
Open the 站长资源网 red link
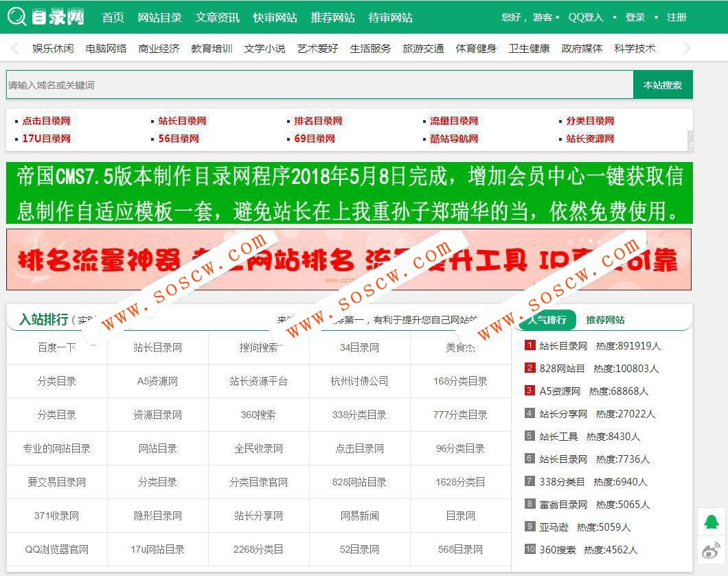pos(590,138)
